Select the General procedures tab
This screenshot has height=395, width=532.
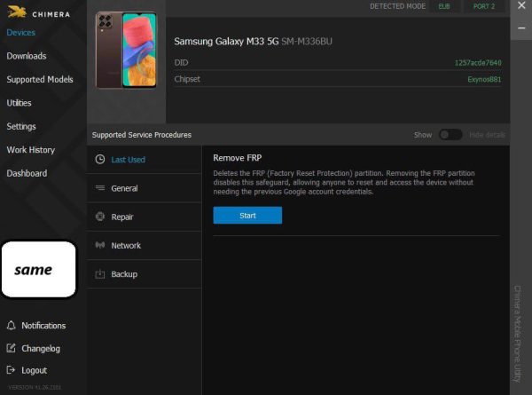[145, 188]
